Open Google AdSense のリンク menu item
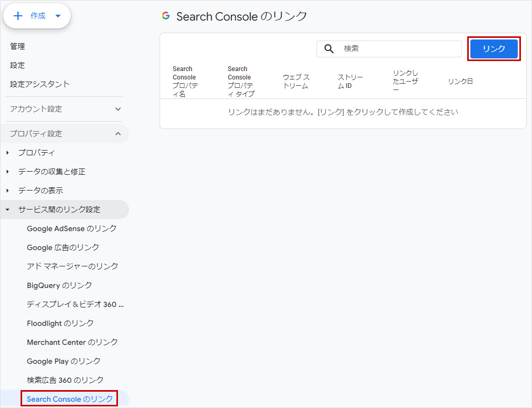Viewport: 532px width, 408px height. pyautogui.click(x=72, y=228)
